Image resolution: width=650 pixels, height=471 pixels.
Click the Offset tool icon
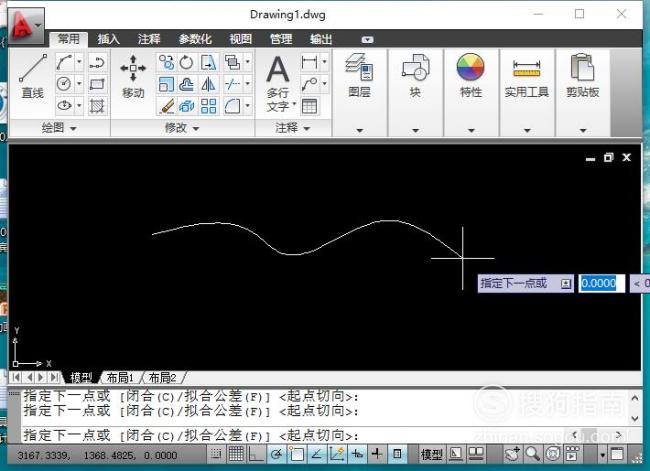187,85
